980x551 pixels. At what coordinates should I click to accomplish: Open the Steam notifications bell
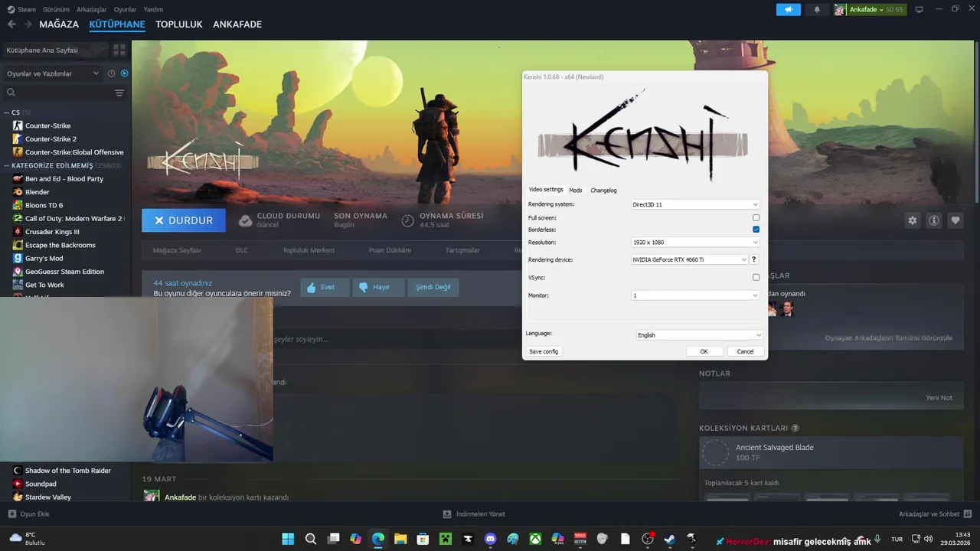(x=817, y=9)
